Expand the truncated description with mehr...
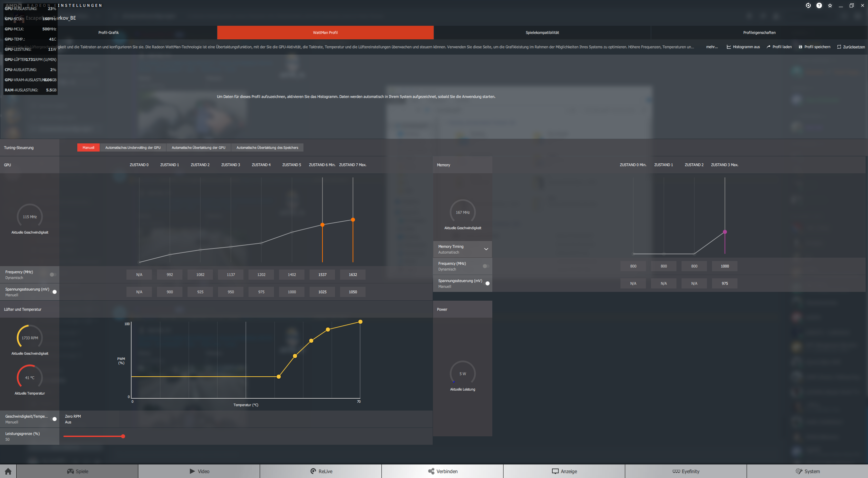This screenshot has width=868, height=478. coord(712,47)
